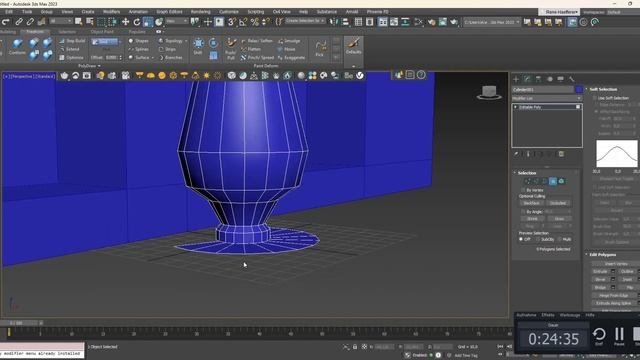Open the Graph Editors menu
The width and height of the screenshot is (640, 360).
pyautogui.click(x=169, y=12)
